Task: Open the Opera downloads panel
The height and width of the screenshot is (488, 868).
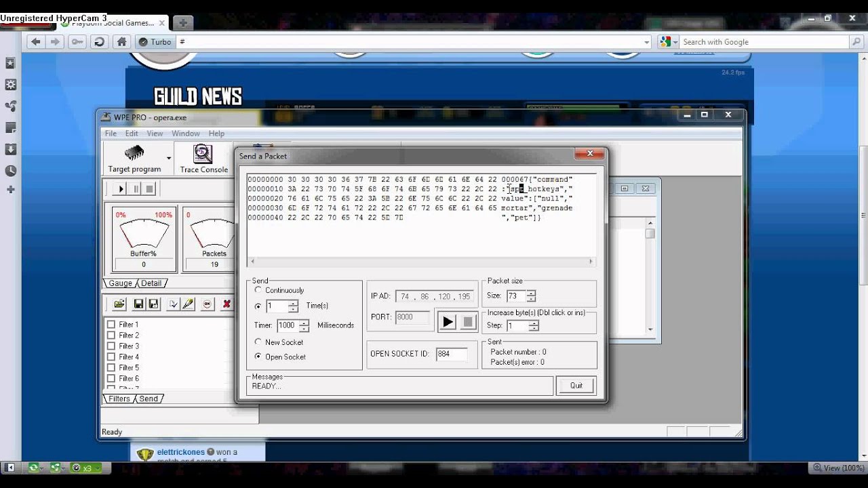Action: tap(10, 149)
